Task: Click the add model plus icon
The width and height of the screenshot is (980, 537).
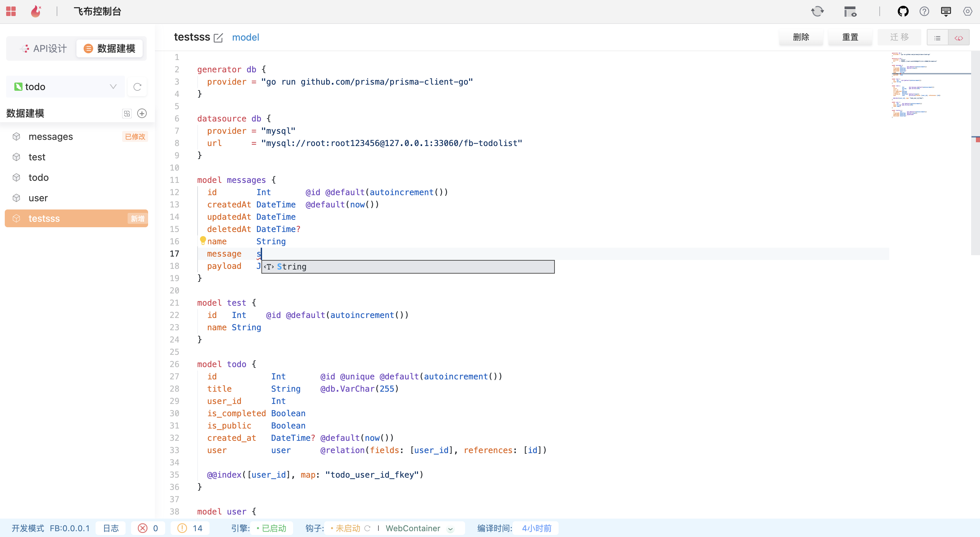Action: [142, 113]
